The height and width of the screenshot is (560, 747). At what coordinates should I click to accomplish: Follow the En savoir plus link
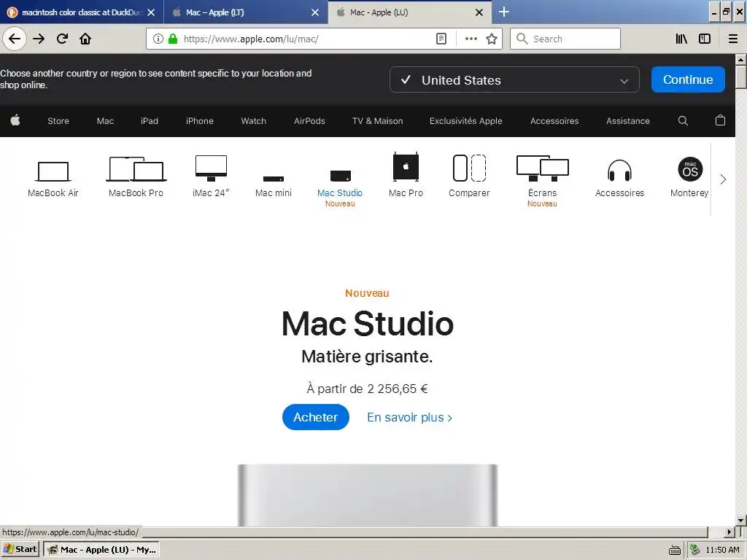409,418
